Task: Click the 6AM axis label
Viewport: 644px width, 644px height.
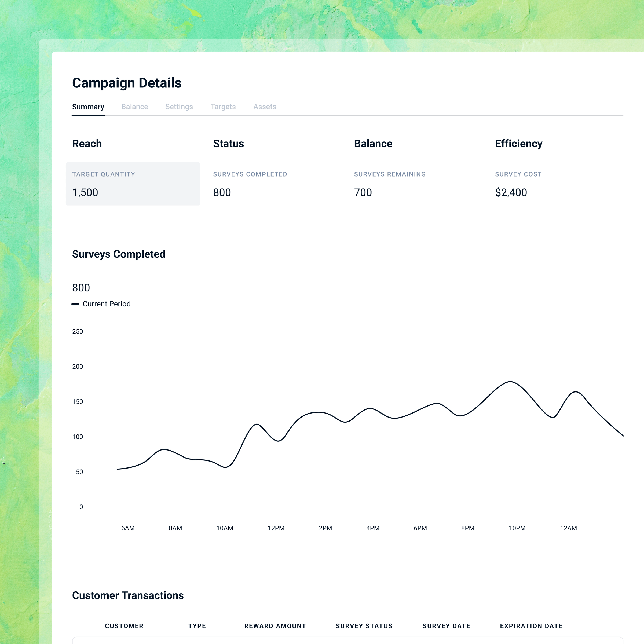Action: (128, 528)
